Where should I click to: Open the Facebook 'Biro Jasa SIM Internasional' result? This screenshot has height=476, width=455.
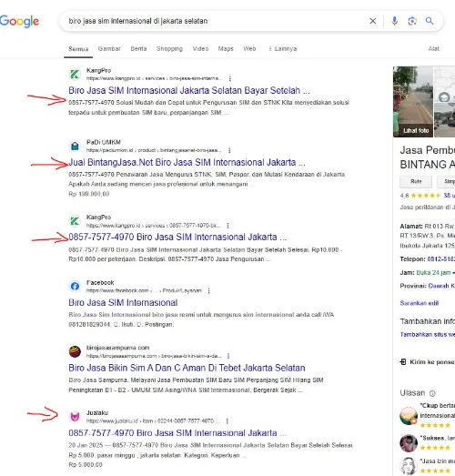(x=123, y=303)
